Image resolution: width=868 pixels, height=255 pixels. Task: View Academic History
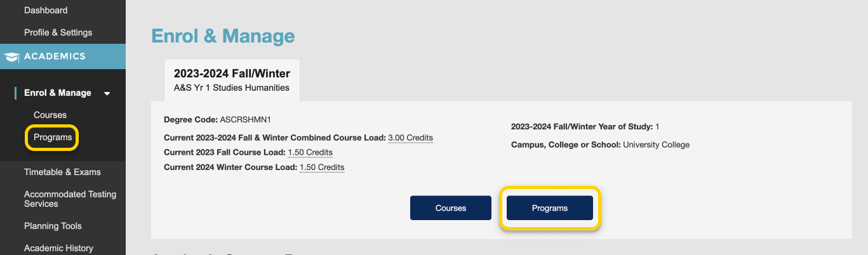(x=58, y=248)
